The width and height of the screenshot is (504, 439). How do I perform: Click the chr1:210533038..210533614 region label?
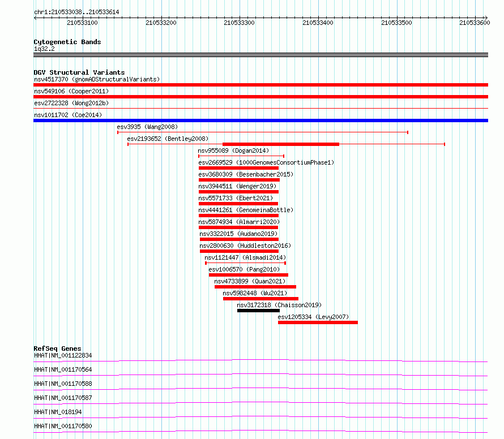(x=76, y=12)
